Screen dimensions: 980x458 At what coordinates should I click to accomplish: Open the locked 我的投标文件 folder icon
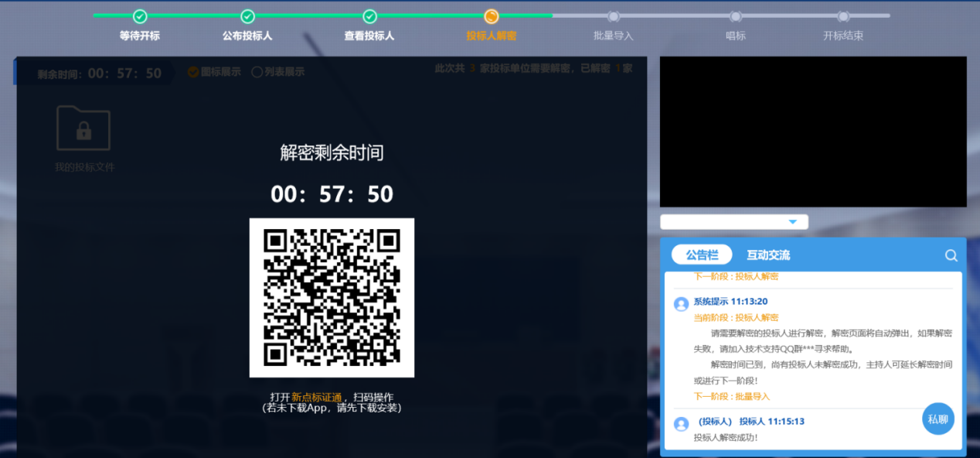pos(83,128)
